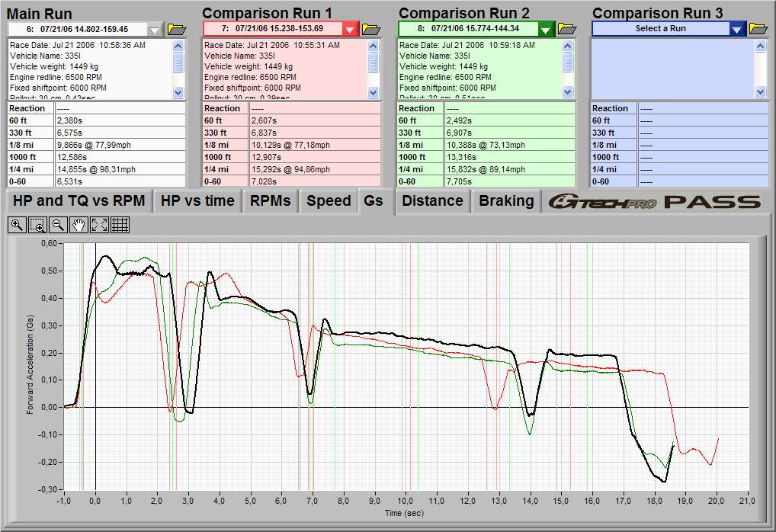
Task: Browse folder icon for Comparison Run 3
Action: [x=758, y=29]
